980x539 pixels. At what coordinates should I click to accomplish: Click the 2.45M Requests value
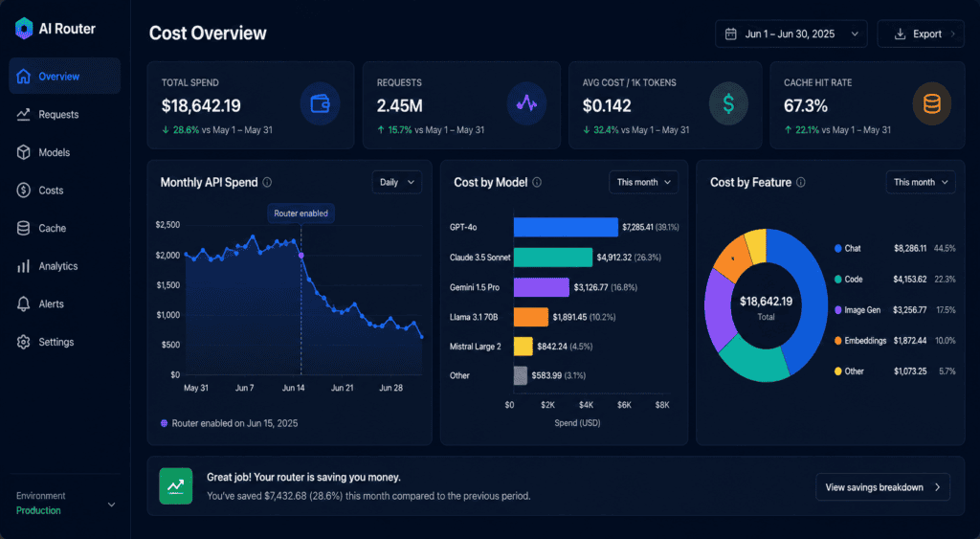click(x=399, y=105)
